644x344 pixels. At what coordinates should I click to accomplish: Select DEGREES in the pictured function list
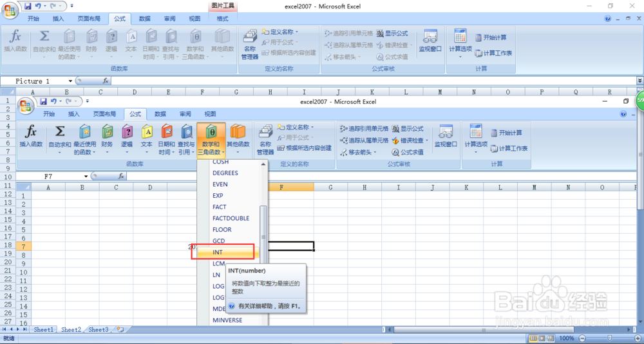[x=225, y=173]
